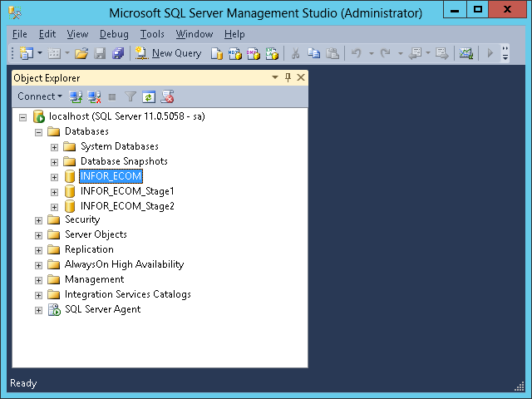The height and width of the screenshot is (399, 532).
Task: Open the Object Explorer window position dropdown
Action: [275, 77]
